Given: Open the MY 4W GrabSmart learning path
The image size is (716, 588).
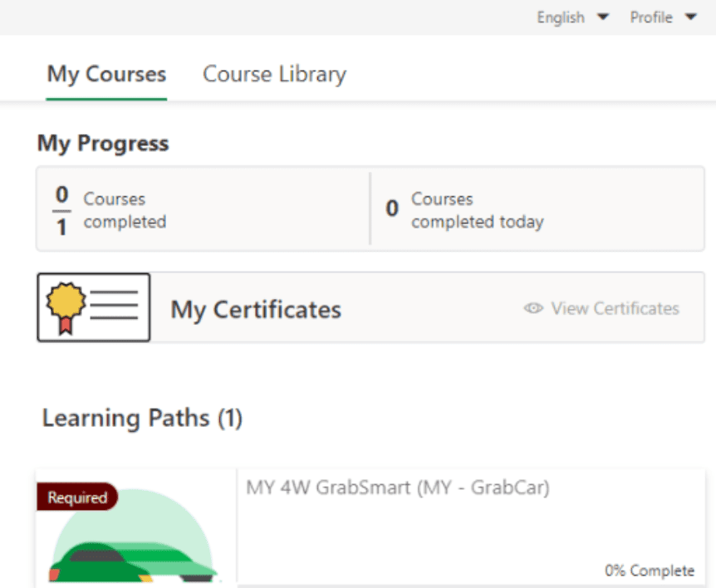Looking at the screenshot, I should point(398,488).
